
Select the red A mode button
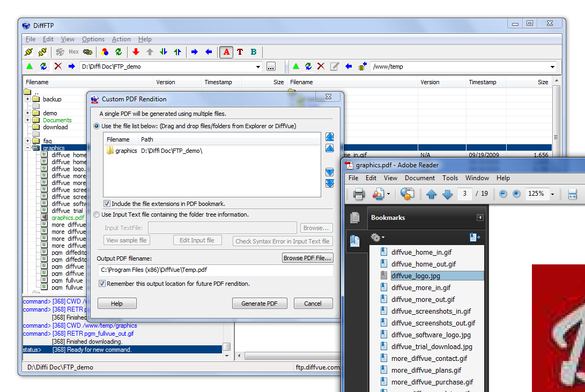pos(226,52)
